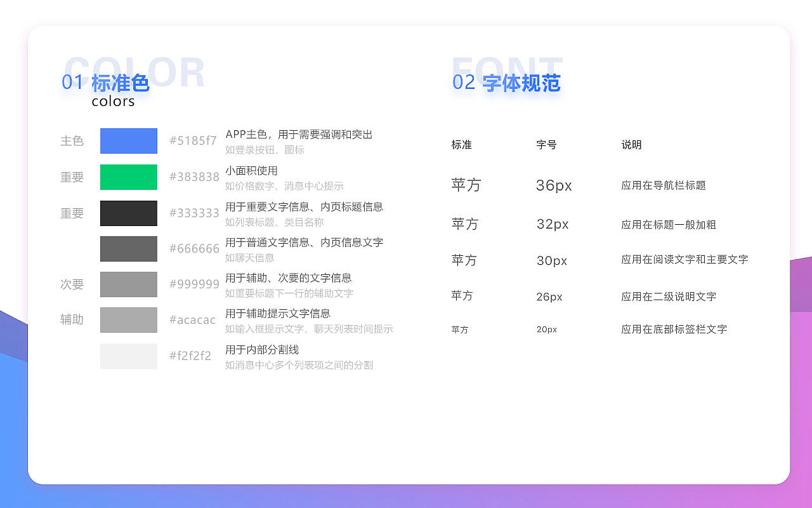Pick the dark #333333 color swatch
This screenshot has height=508, width=812.
pos(129,213)
